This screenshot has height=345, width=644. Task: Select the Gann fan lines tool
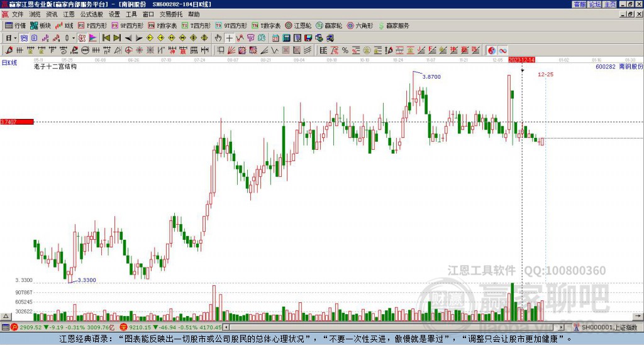coord(233,50)
